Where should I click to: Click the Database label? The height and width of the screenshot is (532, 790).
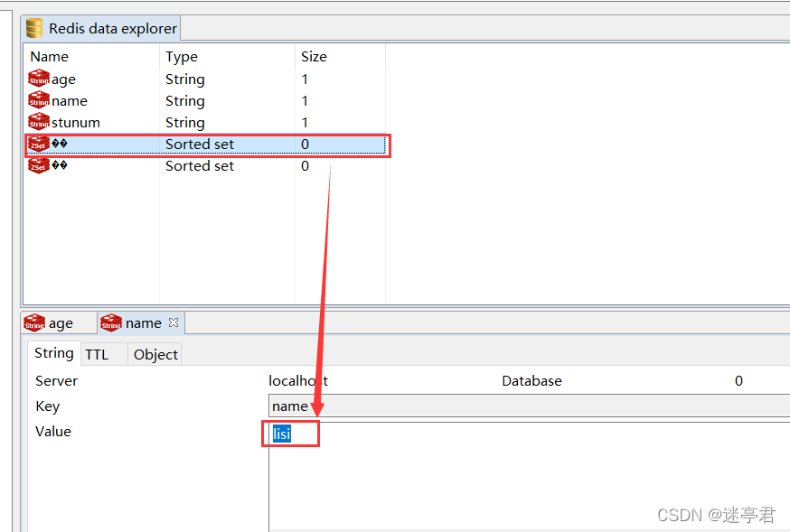[531, 381]
